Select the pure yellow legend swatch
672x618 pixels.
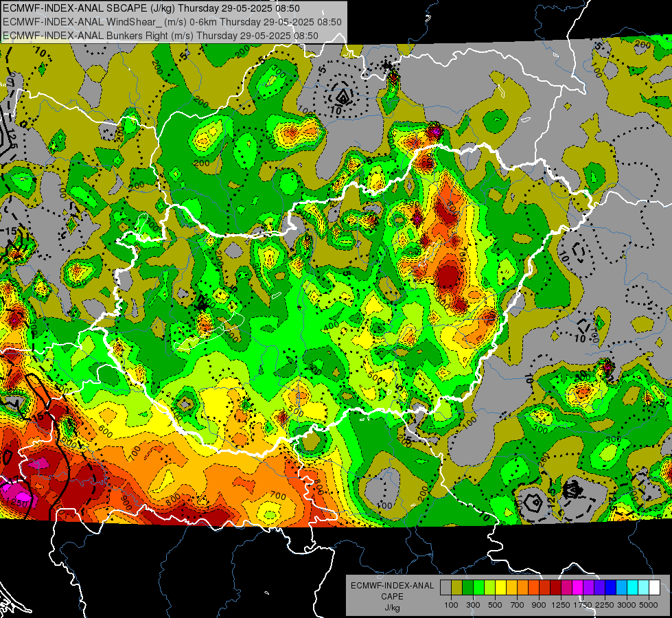[500, 588]
